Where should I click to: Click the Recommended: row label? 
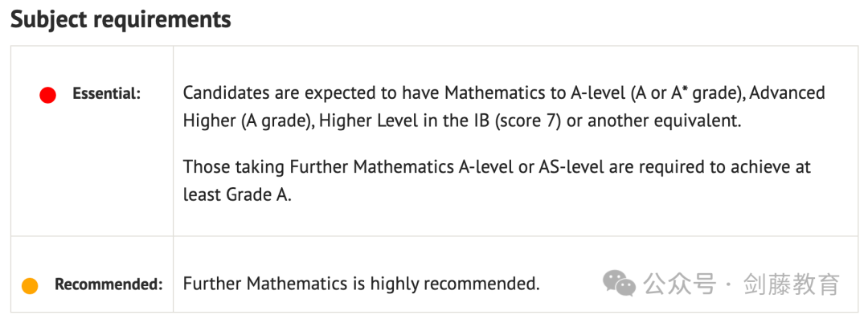point(108,284)
